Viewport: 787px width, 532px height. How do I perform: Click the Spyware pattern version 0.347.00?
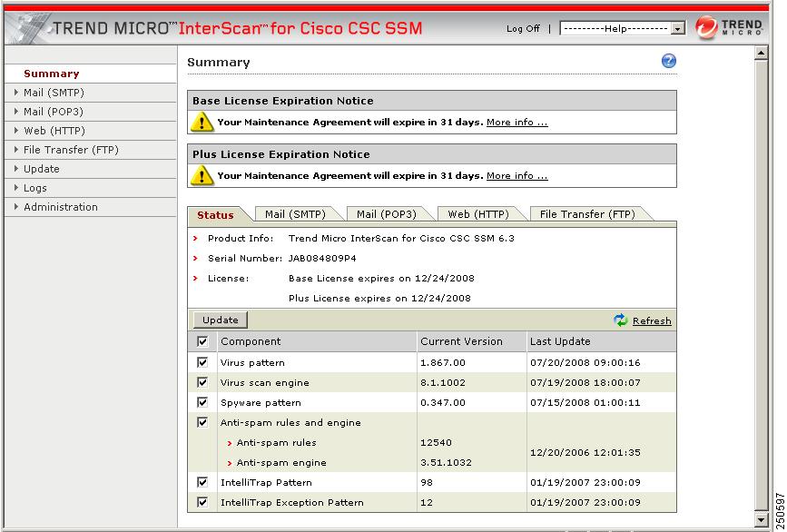pyautogui.click(x=443, y=403)
